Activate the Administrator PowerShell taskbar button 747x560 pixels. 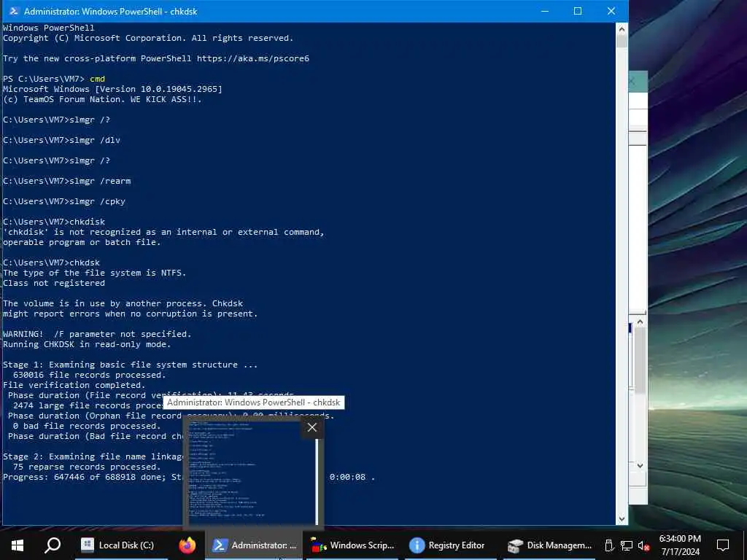pyautogui.click(x=254, y=545)
